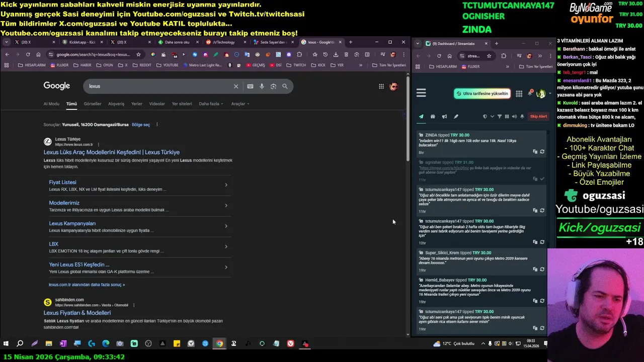Image resolution: width=644 pixels, height=362 pixels.
Task: Mark the ognisher tip as read
Action: (542, 179)
